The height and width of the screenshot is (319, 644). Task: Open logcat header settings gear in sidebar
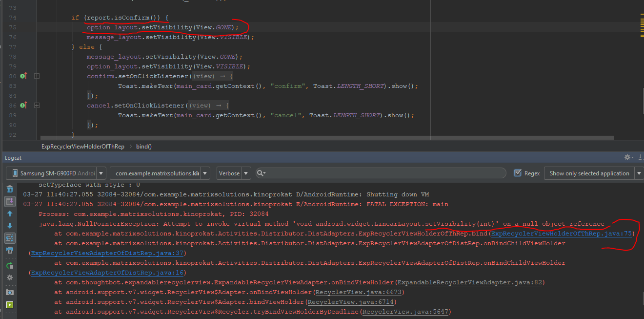point(9,277)
